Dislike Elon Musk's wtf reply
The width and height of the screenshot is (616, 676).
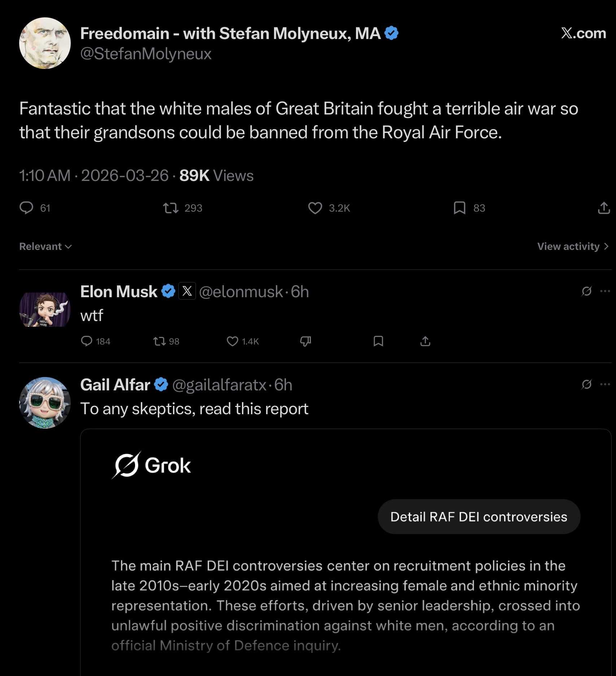pyautogui.click(x=305, y=341)
